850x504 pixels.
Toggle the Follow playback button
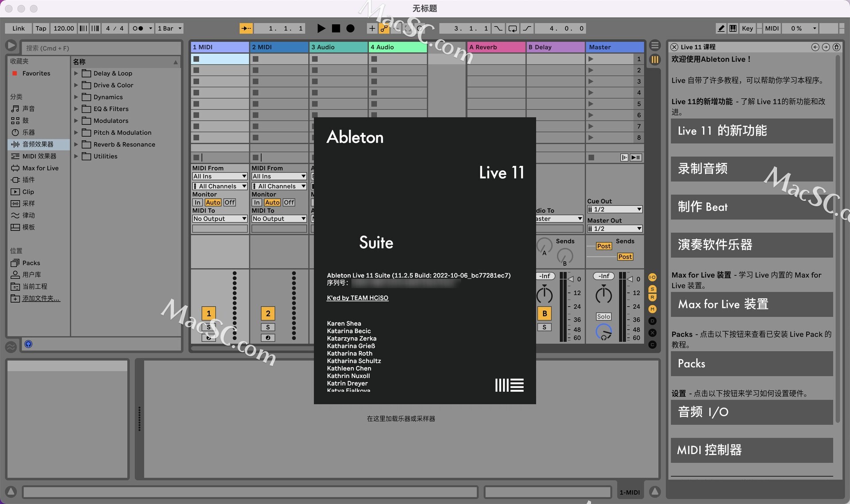[x=246, y=28]
